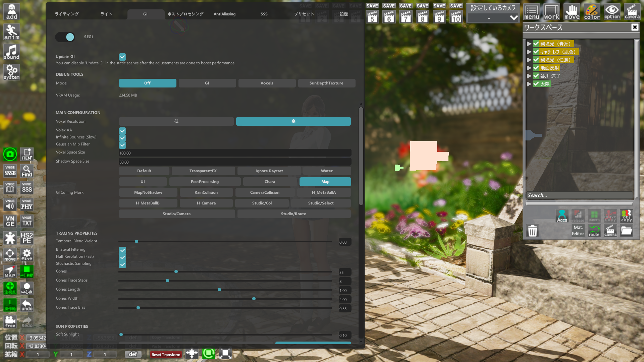This screenshot has height=362, width=644.
Task: Disable Bilateral Filtering checkbox
Action: pyautogui.click(x=122, y=250)
